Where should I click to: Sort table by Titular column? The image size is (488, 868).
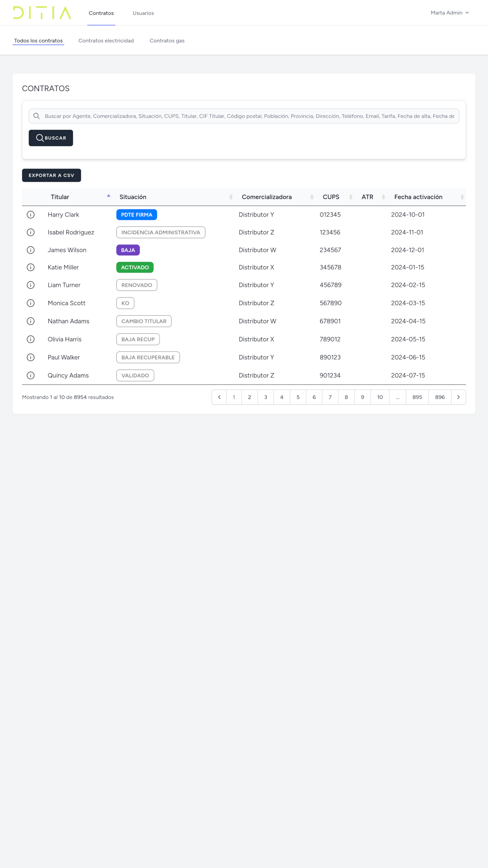(x=60, y=197)
